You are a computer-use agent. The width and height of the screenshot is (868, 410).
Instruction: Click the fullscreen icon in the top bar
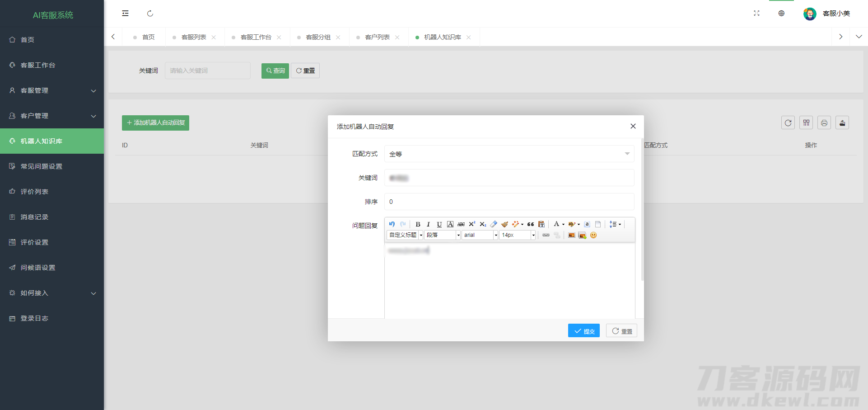click(x=756, y=14)
